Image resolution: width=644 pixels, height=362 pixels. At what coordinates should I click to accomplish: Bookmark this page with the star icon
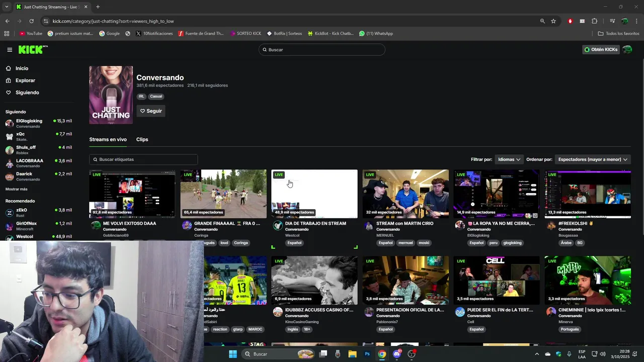click(x=553, y=21)
